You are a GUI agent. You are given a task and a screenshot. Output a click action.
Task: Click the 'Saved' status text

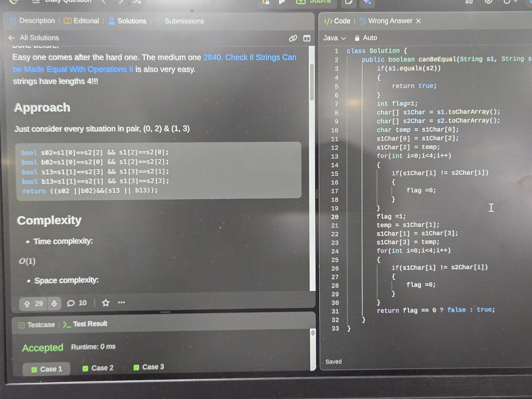tap(333, 361)
